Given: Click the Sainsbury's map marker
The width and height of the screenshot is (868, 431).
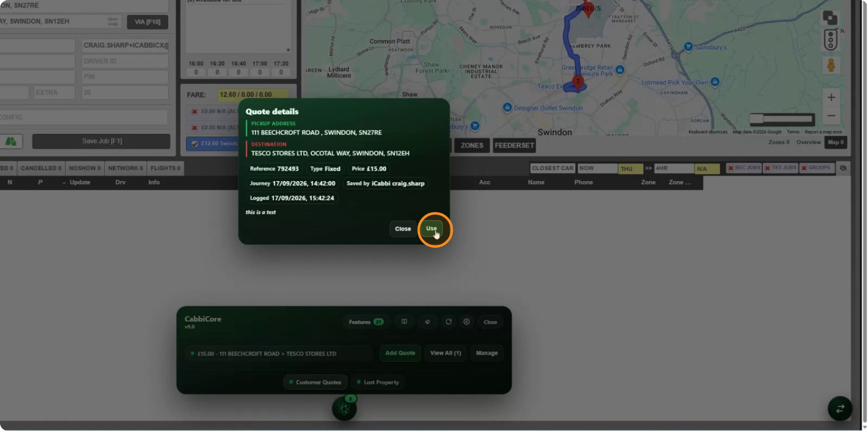Looking at the screenshot, I should pos(688,47).
